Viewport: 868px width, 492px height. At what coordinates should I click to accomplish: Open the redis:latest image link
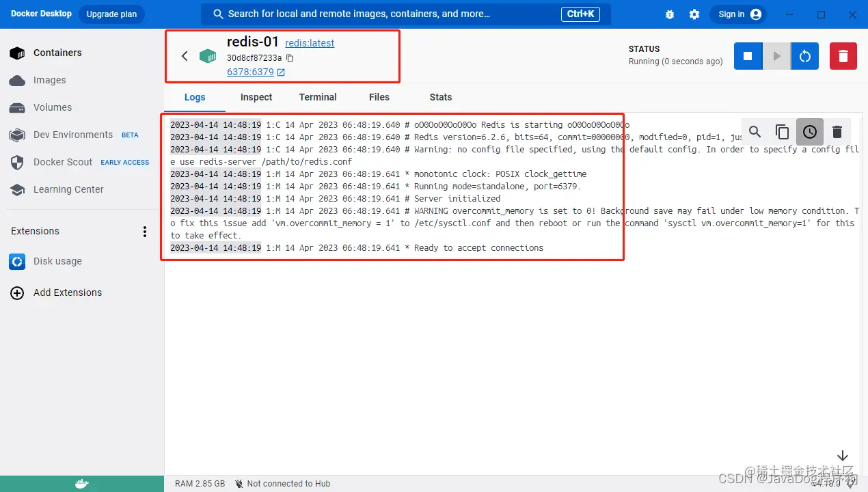(310, 43)
